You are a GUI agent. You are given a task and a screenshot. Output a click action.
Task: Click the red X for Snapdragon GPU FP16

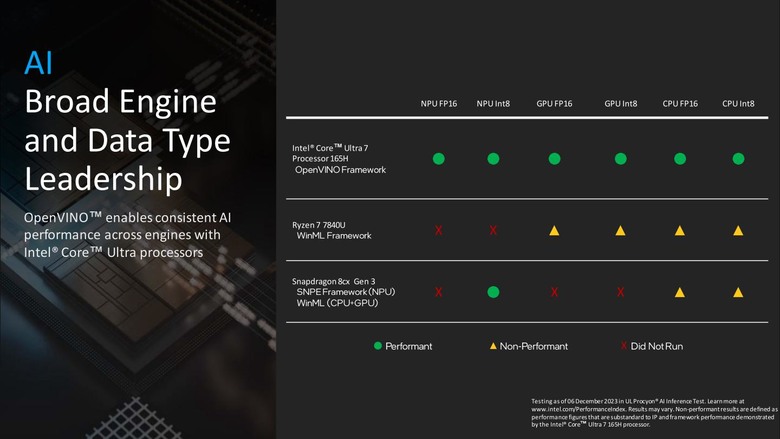[x=554, y=292]
